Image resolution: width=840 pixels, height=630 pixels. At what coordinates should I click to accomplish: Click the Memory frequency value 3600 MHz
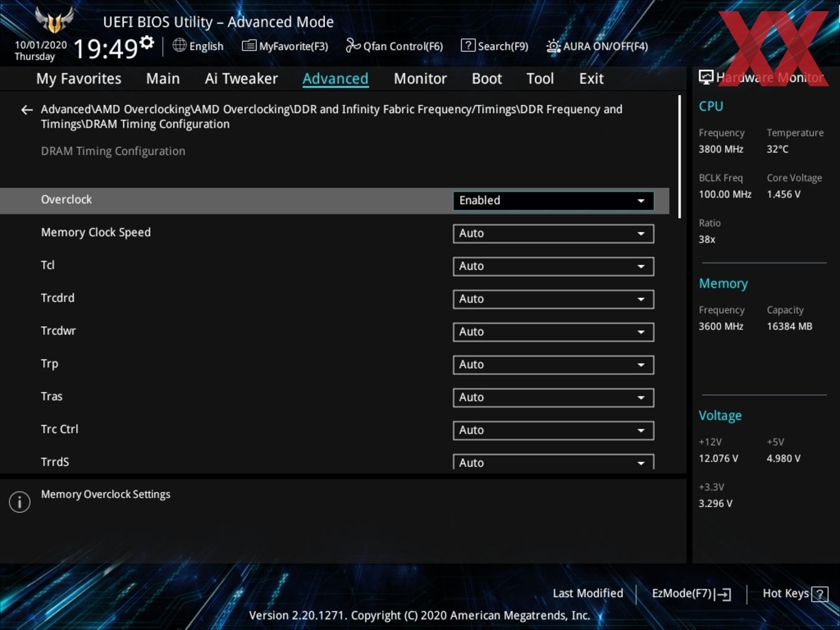point(721,326)
